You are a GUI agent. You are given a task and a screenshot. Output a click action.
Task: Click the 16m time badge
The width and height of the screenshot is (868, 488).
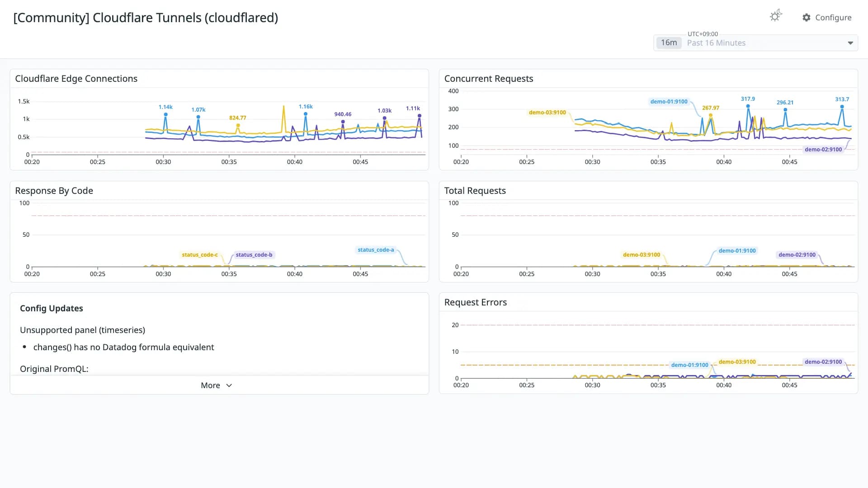[669, 43]
